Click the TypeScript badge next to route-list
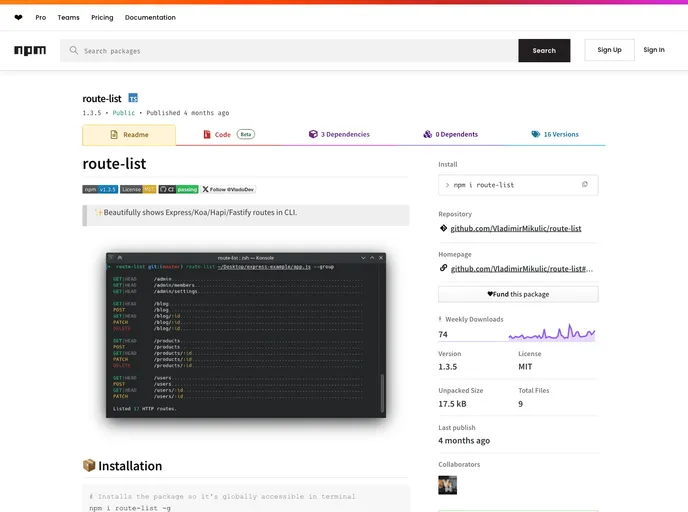This screenshot has height=512, width=688. pyautogui.click(x=133, y=98)
